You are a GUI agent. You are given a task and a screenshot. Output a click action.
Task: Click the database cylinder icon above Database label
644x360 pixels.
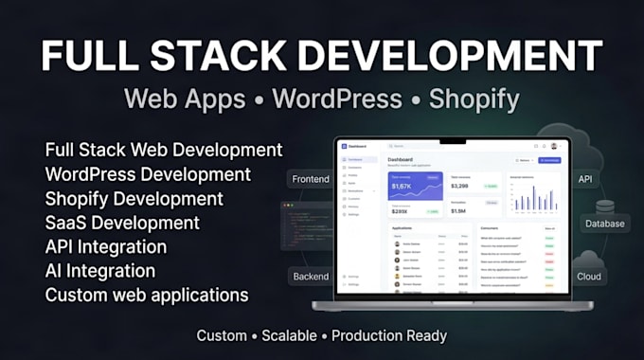pyautogui.click(x=605, y=207)
